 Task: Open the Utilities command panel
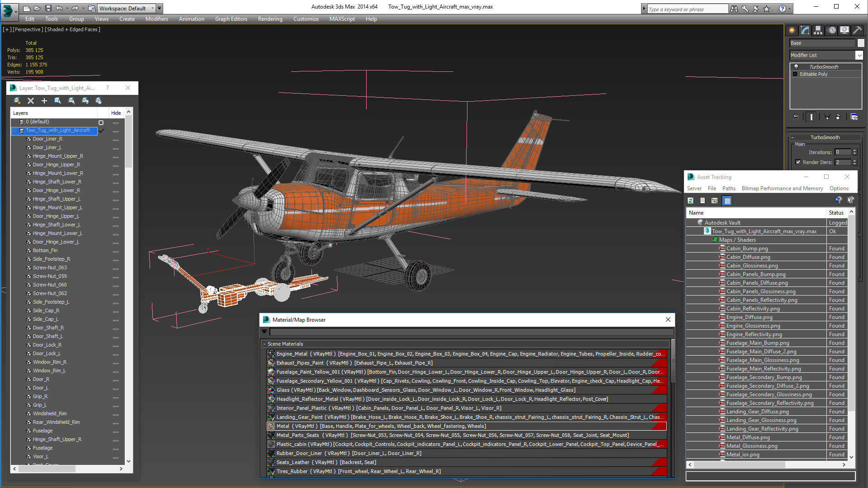(x=857, y=30)
